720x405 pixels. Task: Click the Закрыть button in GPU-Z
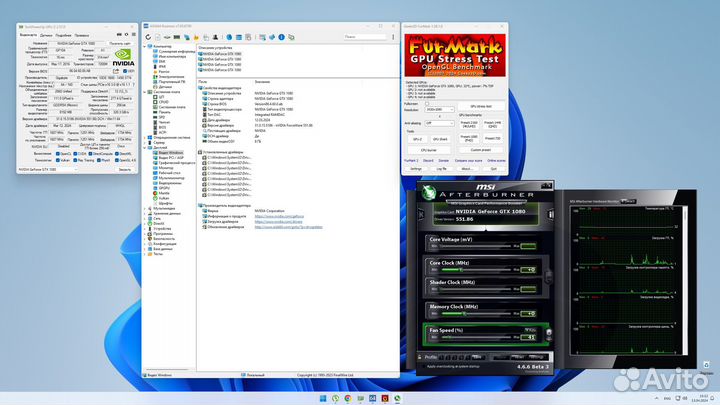[124, 169]
